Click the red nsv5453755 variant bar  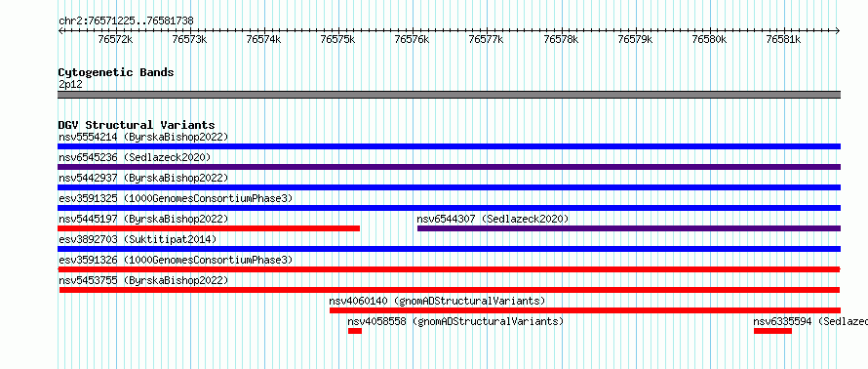click(x=450, y=290)
